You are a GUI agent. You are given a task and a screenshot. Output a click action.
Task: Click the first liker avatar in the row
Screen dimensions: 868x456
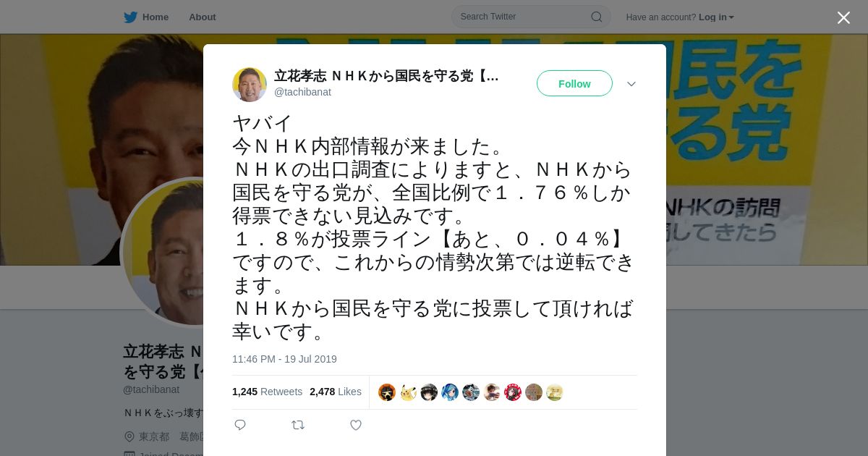(x=387, y=392)
